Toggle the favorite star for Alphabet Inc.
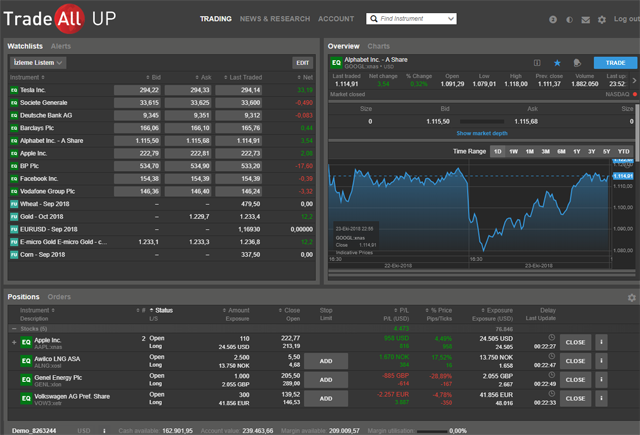640x435 pixels. (x=557, y=63)
